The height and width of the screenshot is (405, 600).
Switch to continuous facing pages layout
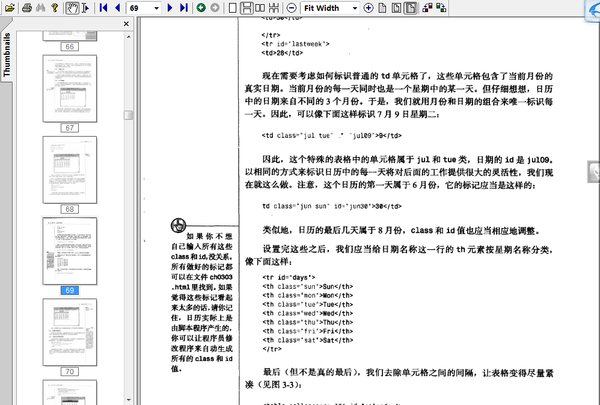274,8
